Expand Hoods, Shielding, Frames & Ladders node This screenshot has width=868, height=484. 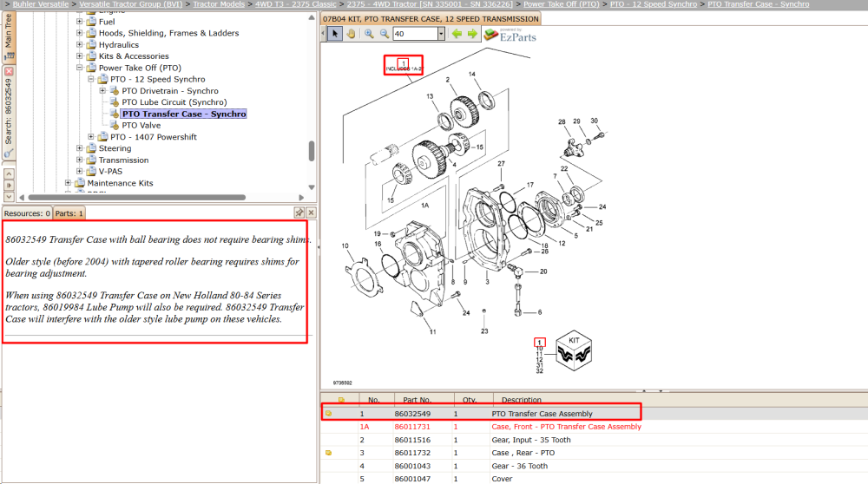[79, 33]
